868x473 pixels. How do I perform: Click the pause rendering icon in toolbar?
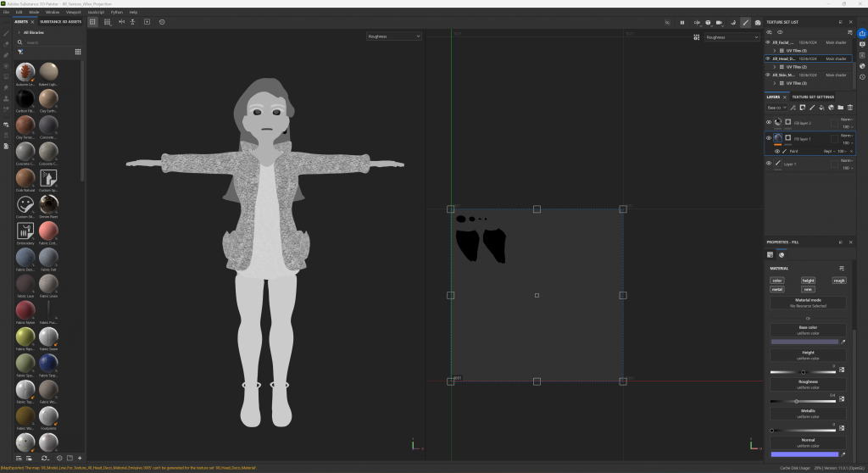pos(682,22)
